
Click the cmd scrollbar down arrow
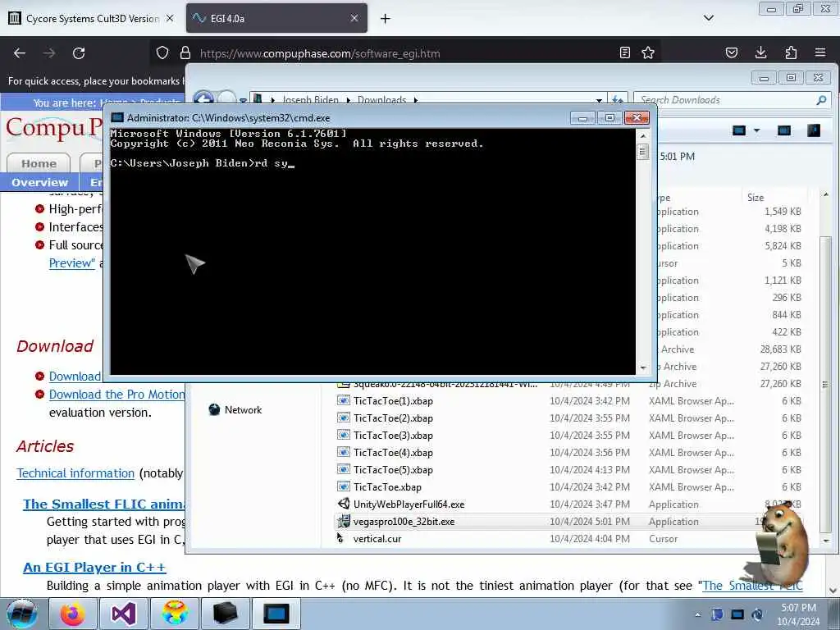click(x=643, y=368)
